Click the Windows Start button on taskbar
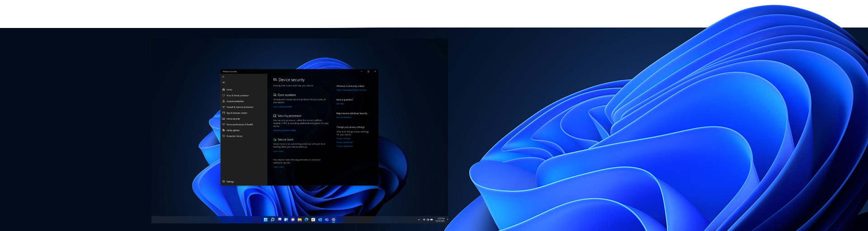This screenshot has width=868, height=231. coord(265,220)
